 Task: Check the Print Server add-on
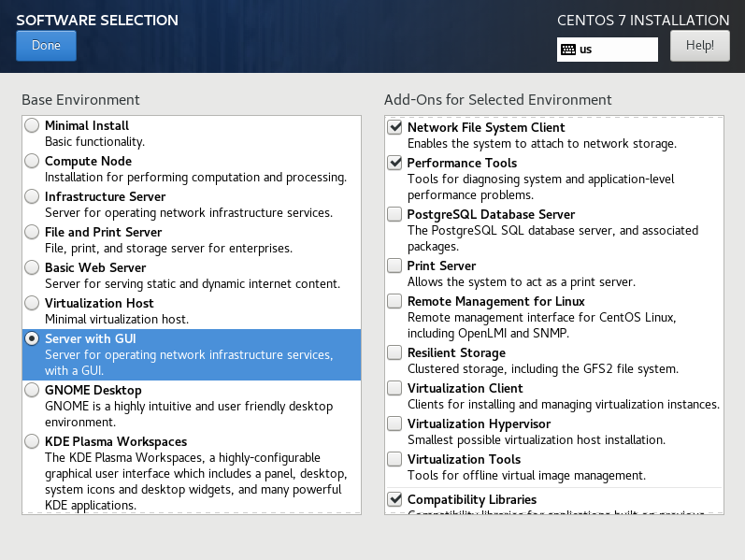(394, 266)
